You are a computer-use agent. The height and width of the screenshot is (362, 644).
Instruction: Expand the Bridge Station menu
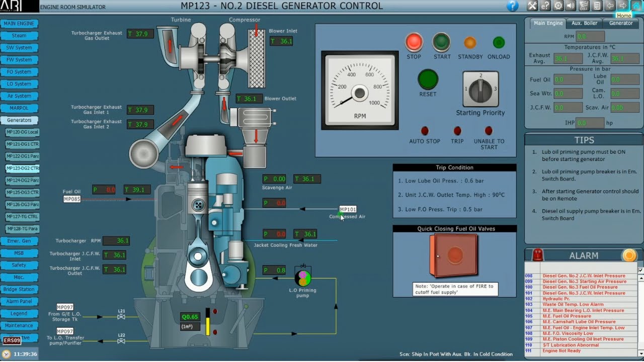[x=19, y=289]
